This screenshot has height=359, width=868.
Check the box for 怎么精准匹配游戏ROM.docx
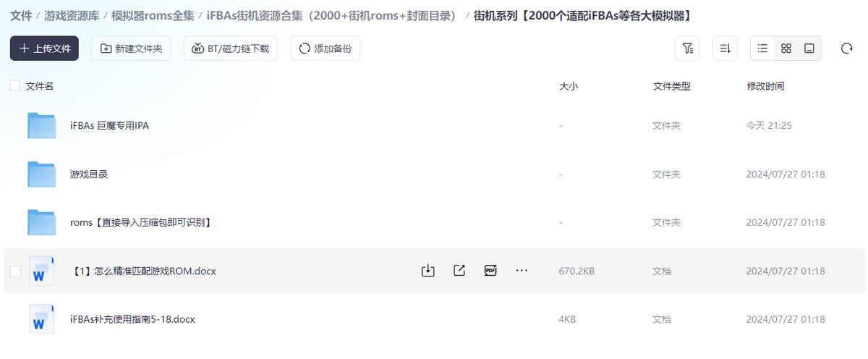(16, 271)
